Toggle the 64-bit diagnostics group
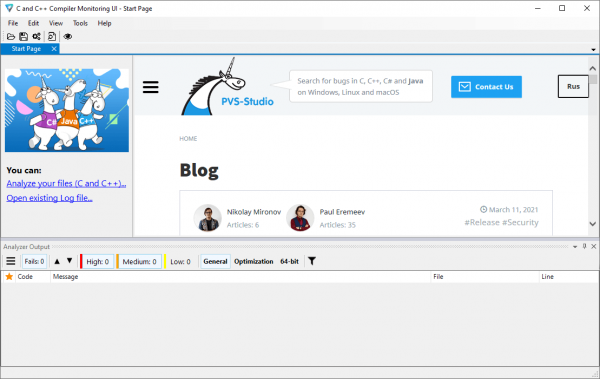 tap(289, 261)
